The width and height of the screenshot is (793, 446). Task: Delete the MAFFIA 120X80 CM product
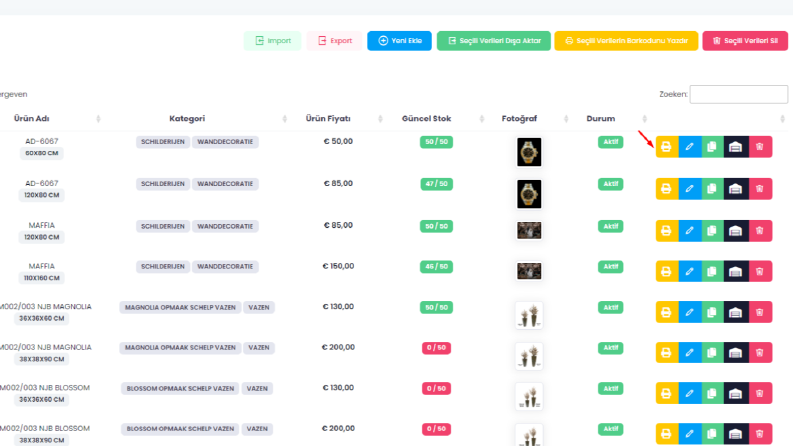point(760,231)
